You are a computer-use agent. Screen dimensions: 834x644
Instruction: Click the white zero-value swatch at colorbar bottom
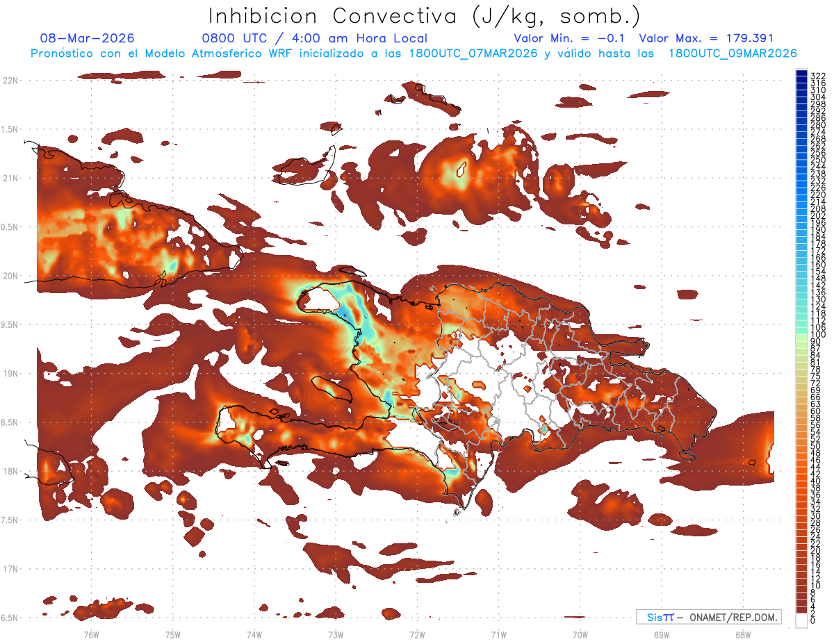click(x=801, y=620)
